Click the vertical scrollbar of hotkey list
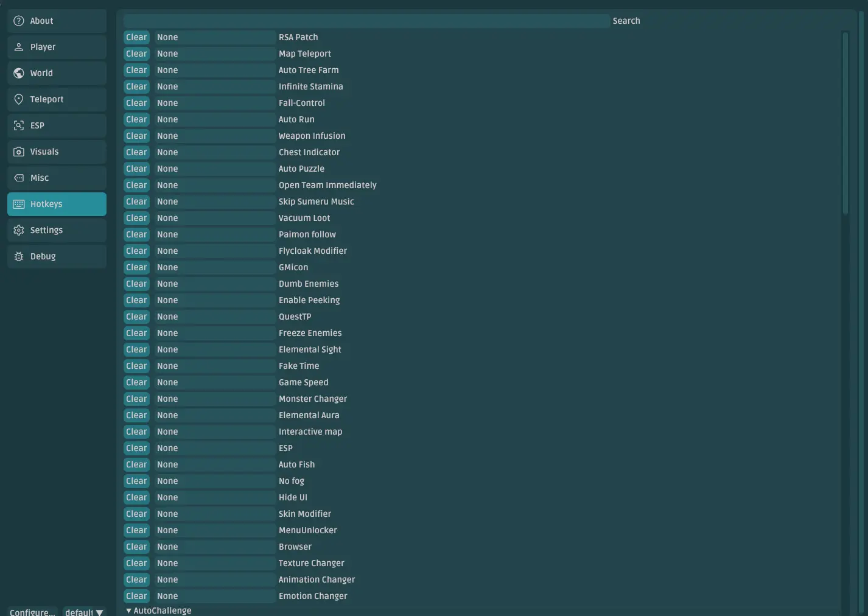868x616 pixels. [845, 122]
